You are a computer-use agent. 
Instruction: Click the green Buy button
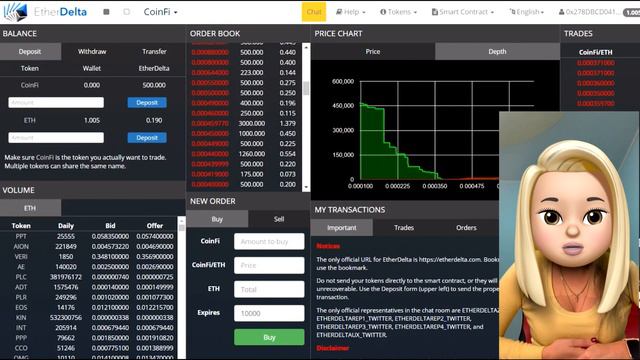tap(269, 338)
